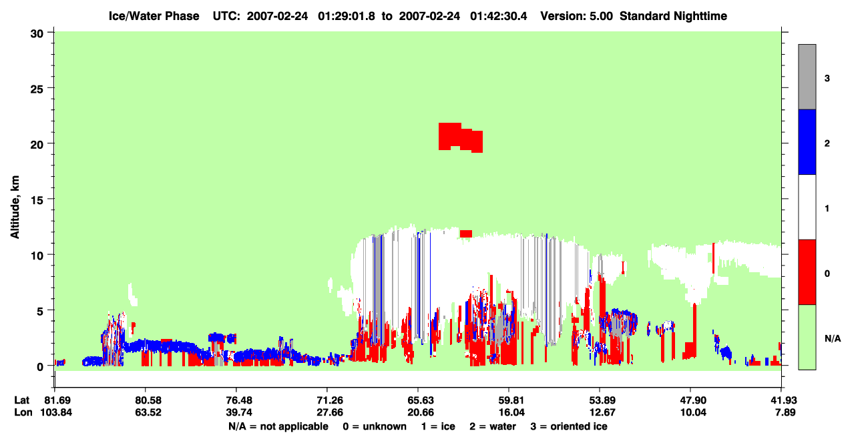This screenshot has height=445, width=868.
Task: Click the 'Lat' row label
Action: tap(22, 400)
